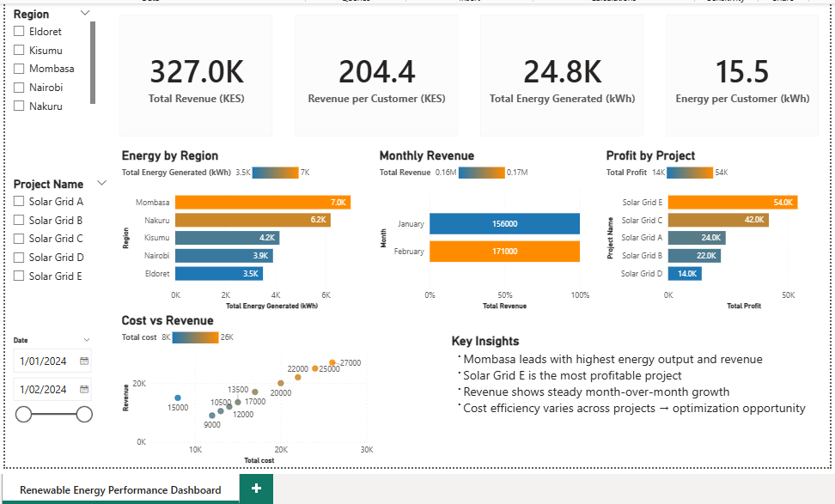Image resolution: width=835 pixels, height=504 pixels.
Task: Tick the Solar Grid A checkbox
Action: tap(19, 201)
